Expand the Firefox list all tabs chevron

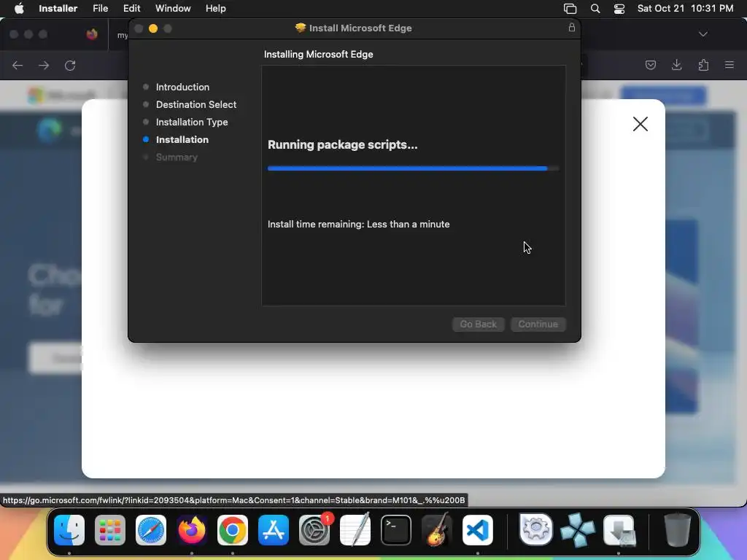tap(703, 34)
